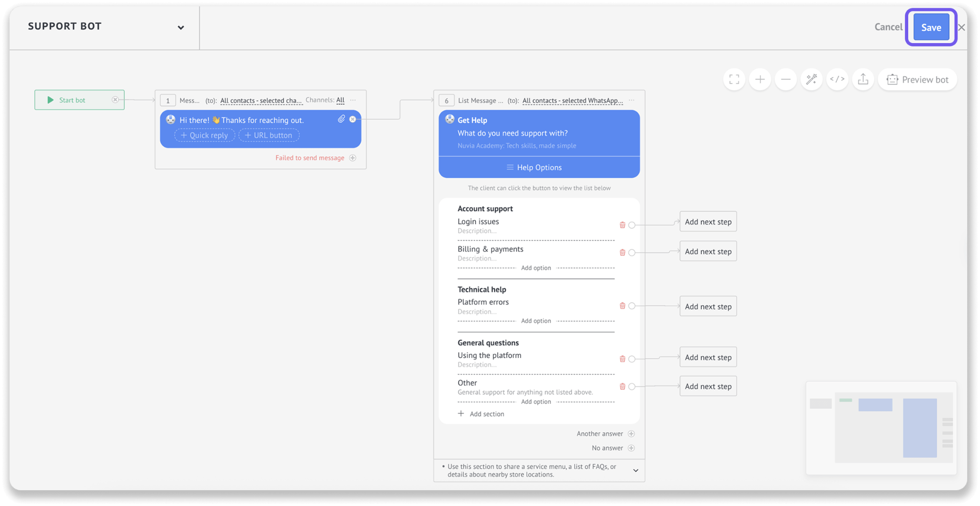The image size is (980, 506).
Task: Open the List Message block options menu
Action: (x=632, y=101)
